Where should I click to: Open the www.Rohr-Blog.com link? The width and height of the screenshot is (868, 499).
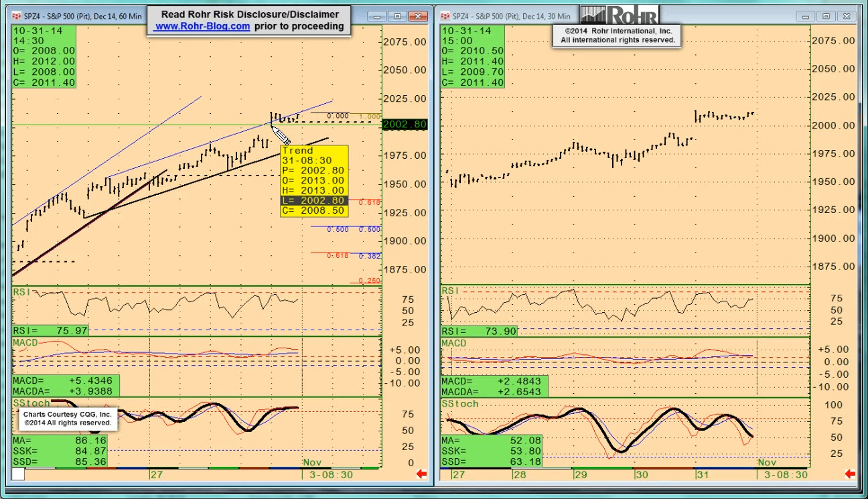point(202,26)
